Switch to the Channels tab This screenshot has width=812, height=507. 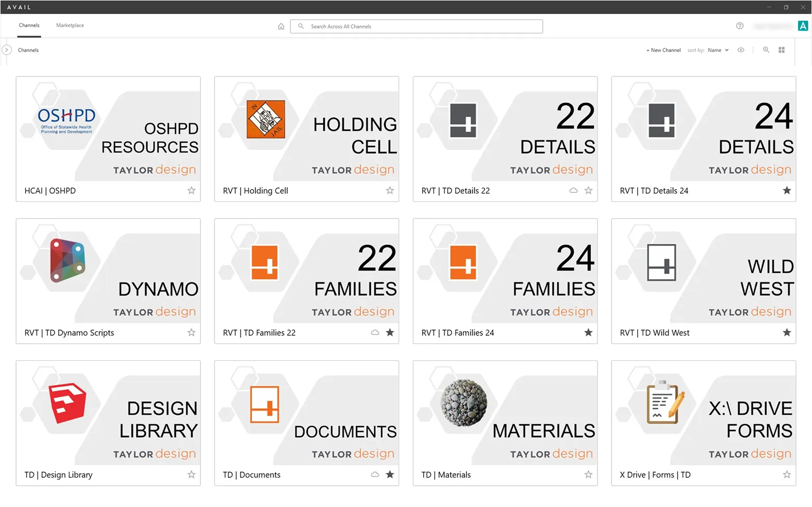tap(29, 25)
